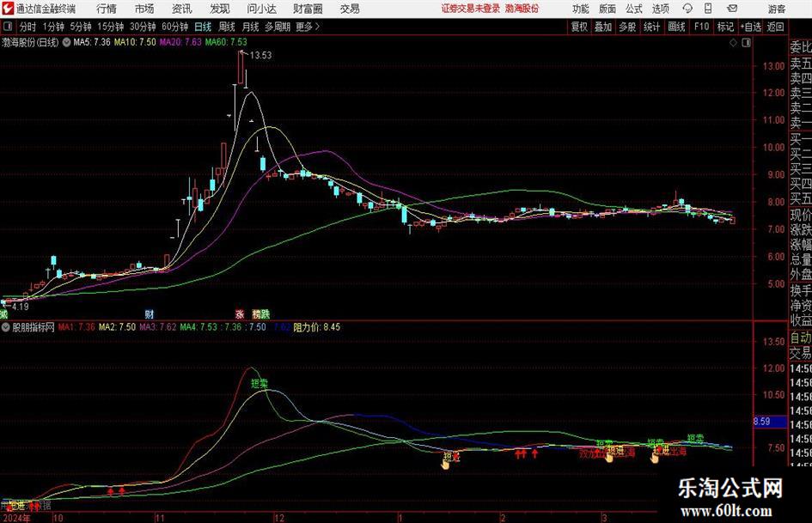Open the 行情 menu
The image size is (812, 523).
click(x=107, y=9)
